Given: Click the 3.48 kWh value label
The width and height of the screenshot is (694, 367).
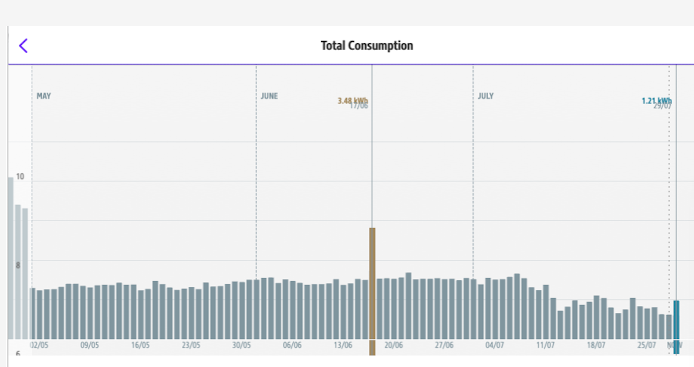Looking at the screenshot, I should click(x=353, y=101).
